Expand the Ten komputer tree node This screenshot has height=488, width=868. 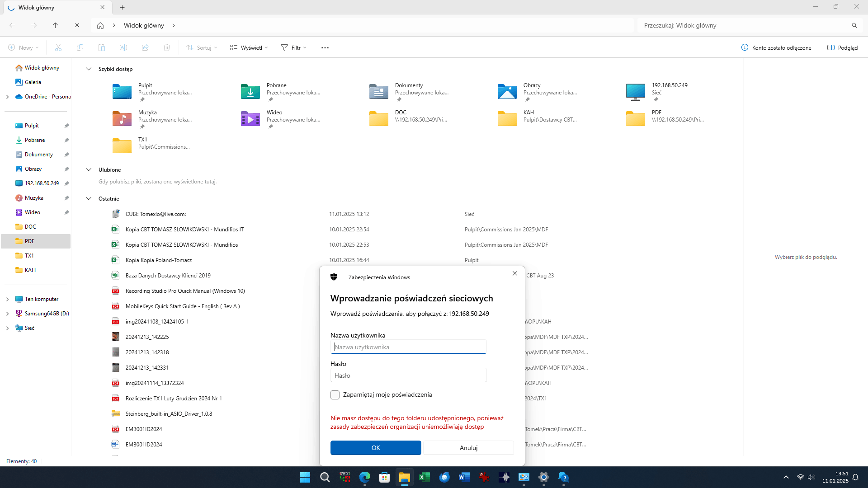[7, 299]
